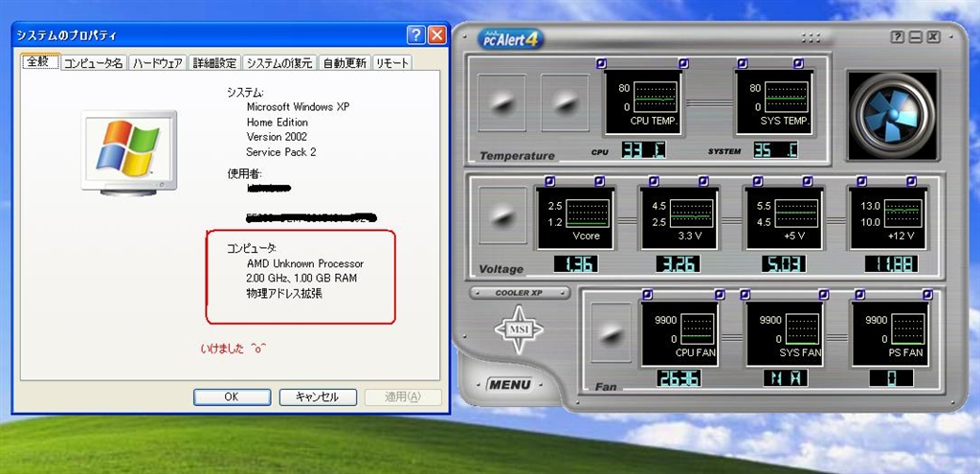This screenshot has width=980, height=474.
Task: Open the ハードウェア tab
Action: [158, 63]
